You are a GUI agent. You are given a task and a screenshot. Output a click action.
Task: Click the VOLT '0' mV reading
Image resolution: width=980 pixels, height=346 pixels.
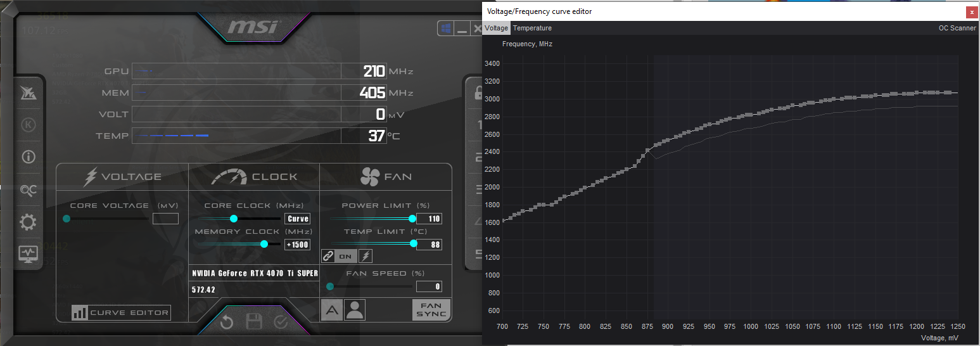[x=381, y=114]
